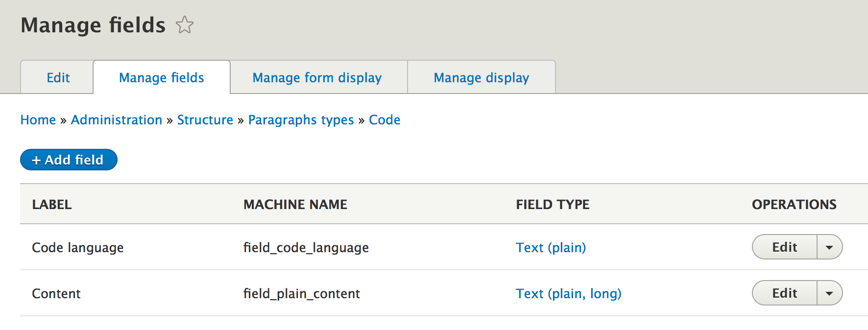Click the Code breadcrumb link
The height and width of the screenshot is (330, 868).
(x=385, y=120)
